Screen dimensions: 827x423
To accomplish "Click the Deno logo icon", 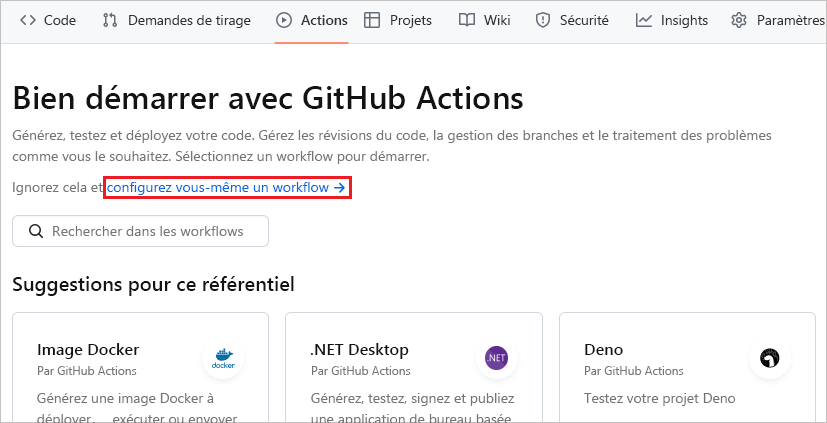I will 769,358.
